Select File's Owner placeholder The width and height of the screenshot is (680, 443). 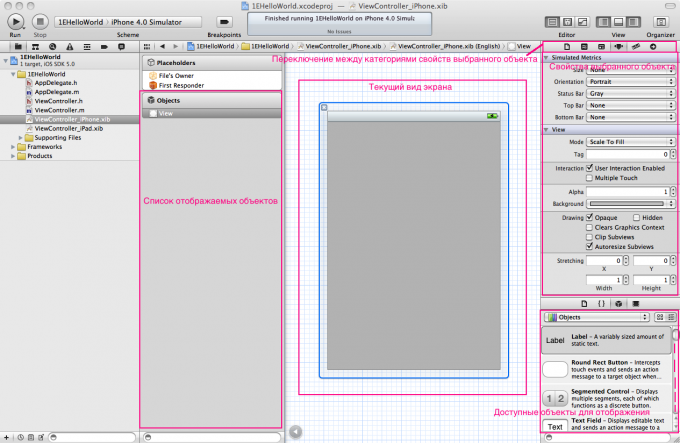coord(176,75)
